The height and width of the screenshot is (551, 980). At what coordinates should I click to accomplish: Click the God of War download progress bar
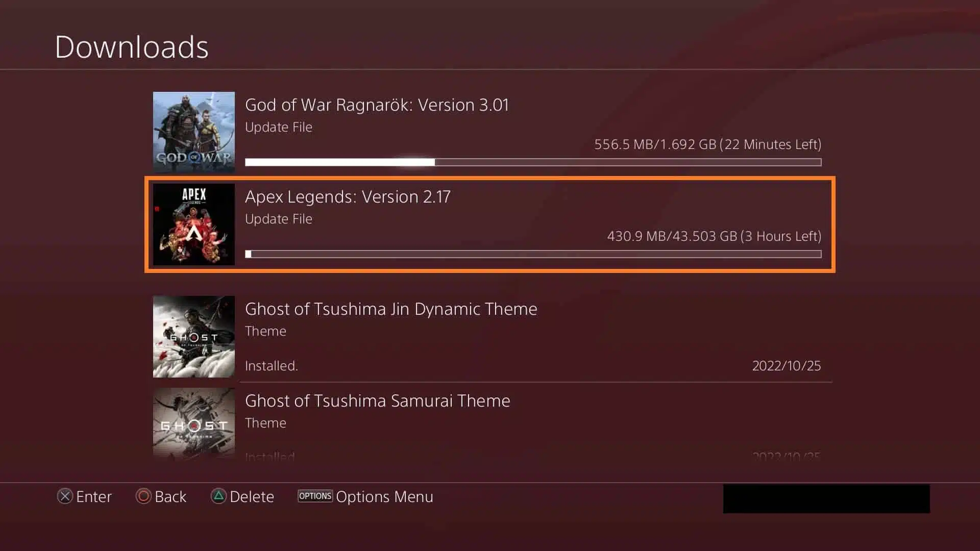(x=533, y=162)
